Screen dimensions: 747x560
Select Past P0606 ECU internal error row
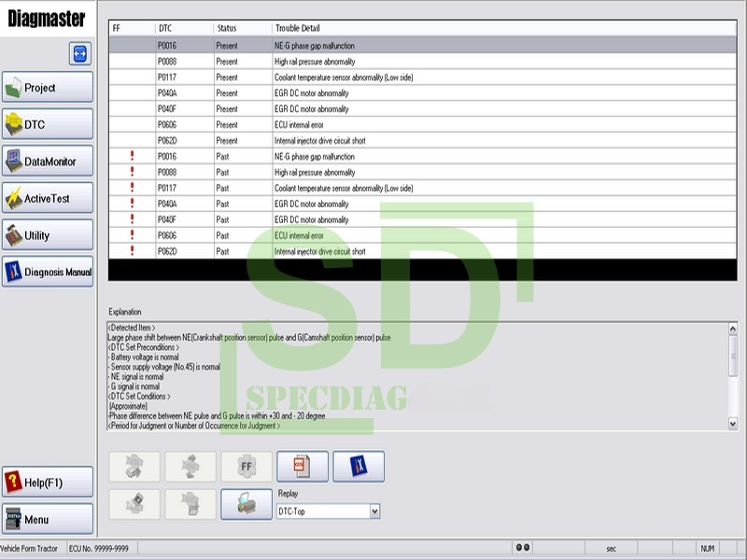pyautogui.click(x=423, y=235)
